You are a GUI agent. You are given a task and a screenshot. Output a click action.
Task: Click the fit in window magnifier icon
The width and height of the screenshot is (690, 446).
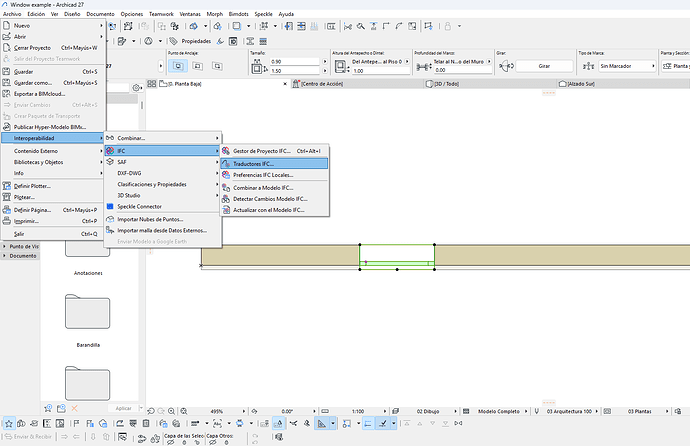184,411
